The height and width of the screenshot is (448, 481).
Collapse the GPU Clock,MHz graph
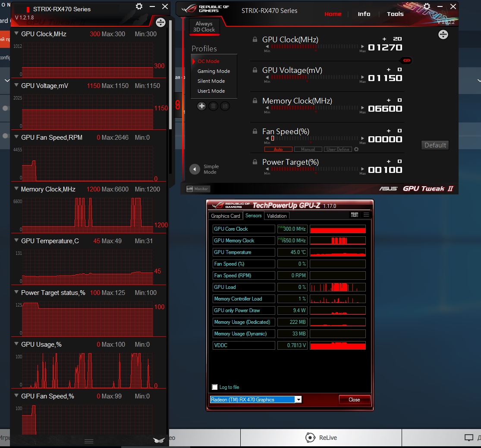[x=16, y=34]
